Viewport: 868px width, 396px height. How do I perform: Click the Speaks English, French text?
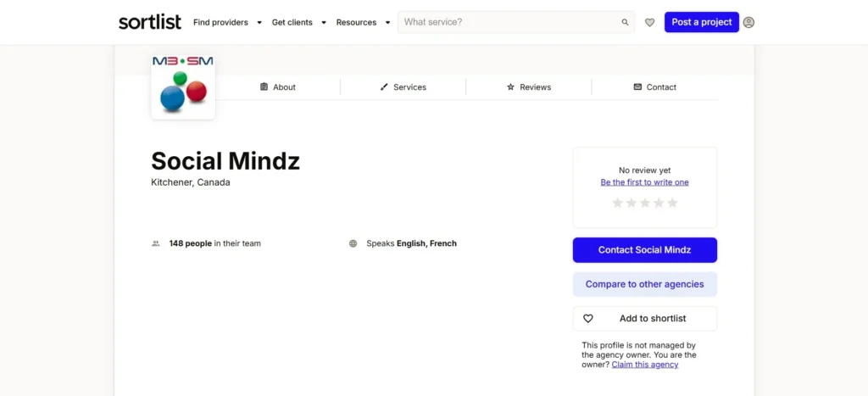click(x=411, y=243)
